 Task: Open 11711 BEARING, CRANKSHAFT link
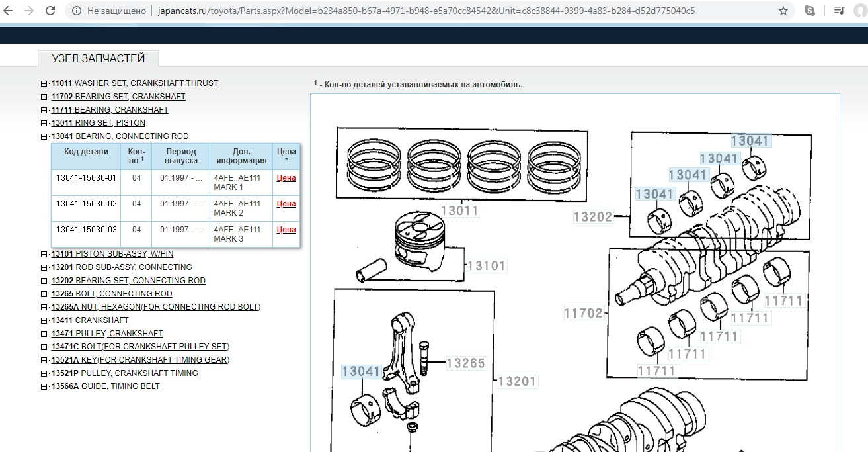[x=110, y=110]
